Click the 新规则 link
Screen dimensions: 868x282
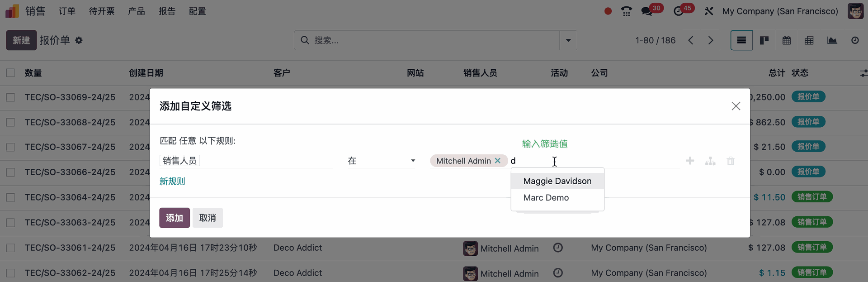tap(172, 182)
